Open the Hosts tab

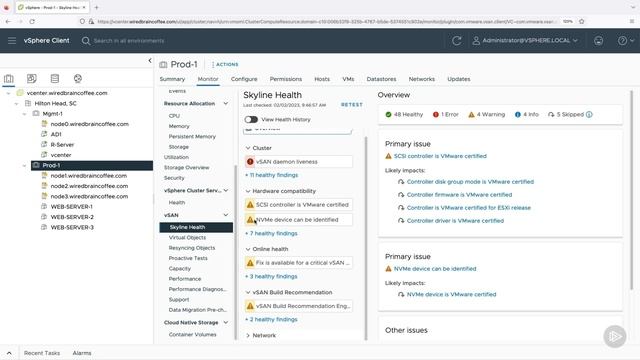tap(322, 79)
